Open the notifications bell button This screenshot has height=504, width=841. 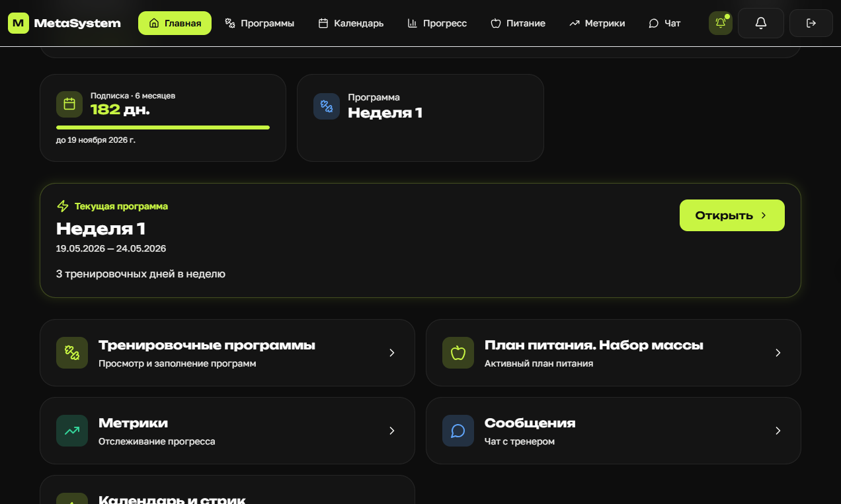point(761,23)
